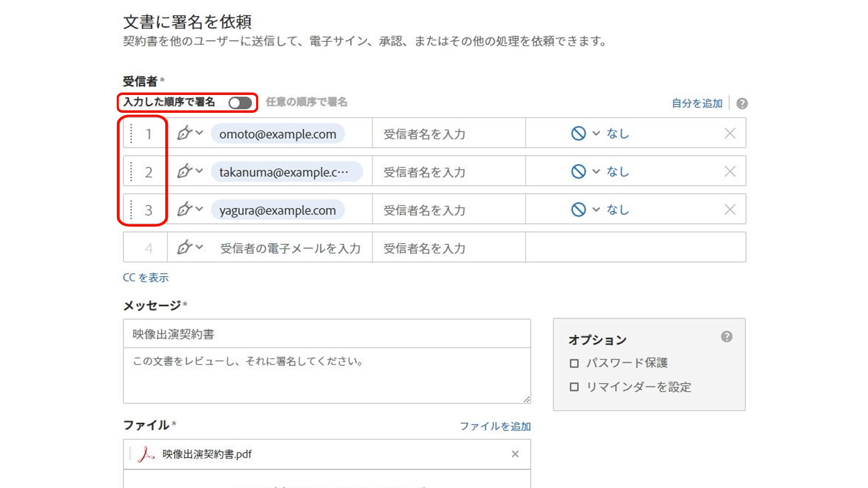This screenshot has height=488, width=868.
Task: Open role dropdown chevron in row 4
Action: 199,247
